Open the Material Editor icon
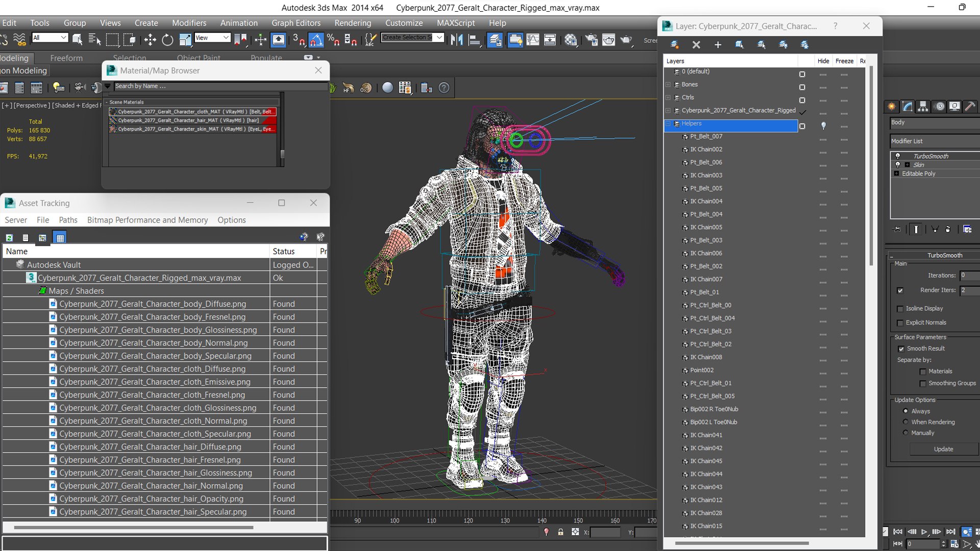980x551 pixels. (x=571, y=39)
